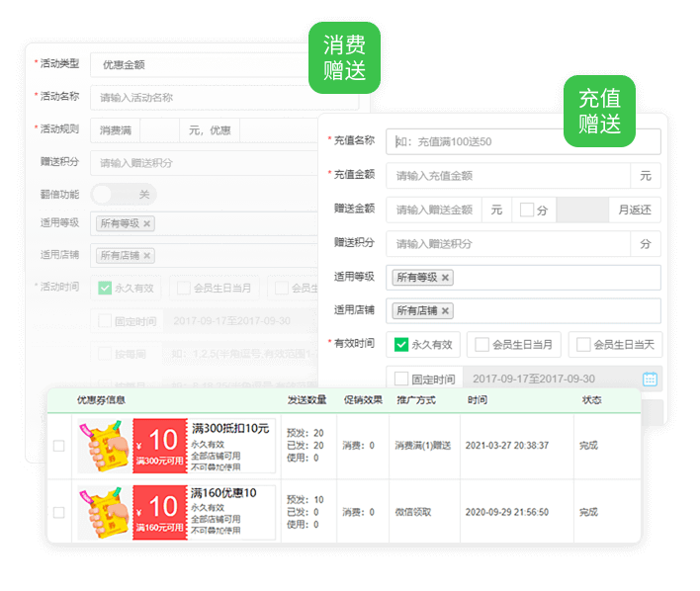The image size is (700, 591).
Task: Check 固定时间 in consumption gift form
Action: click(x=105, y=321)
